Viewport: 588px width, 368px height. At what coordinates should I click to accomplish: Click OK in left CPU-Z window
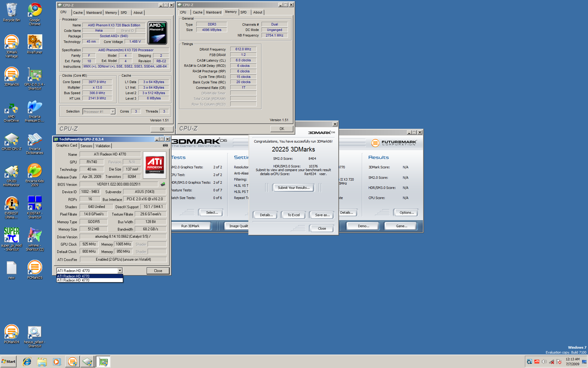point(162,129)
